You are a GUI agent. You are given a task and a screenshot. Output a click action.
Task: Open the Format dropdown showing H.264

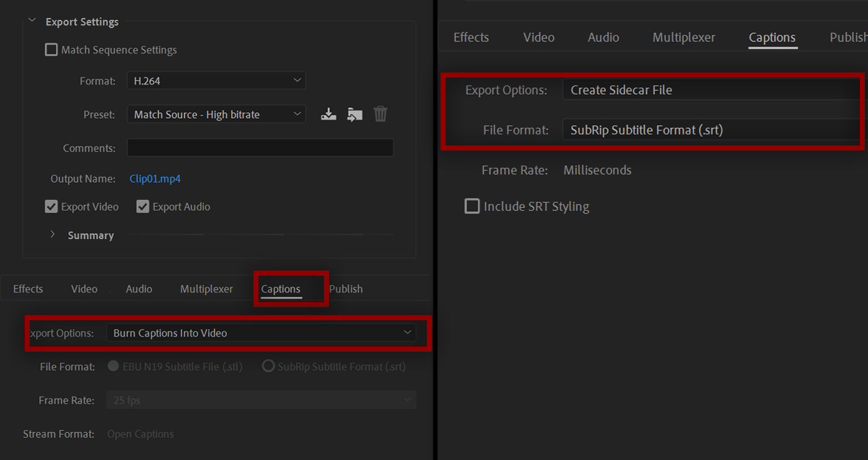click(x=216, y=80)
